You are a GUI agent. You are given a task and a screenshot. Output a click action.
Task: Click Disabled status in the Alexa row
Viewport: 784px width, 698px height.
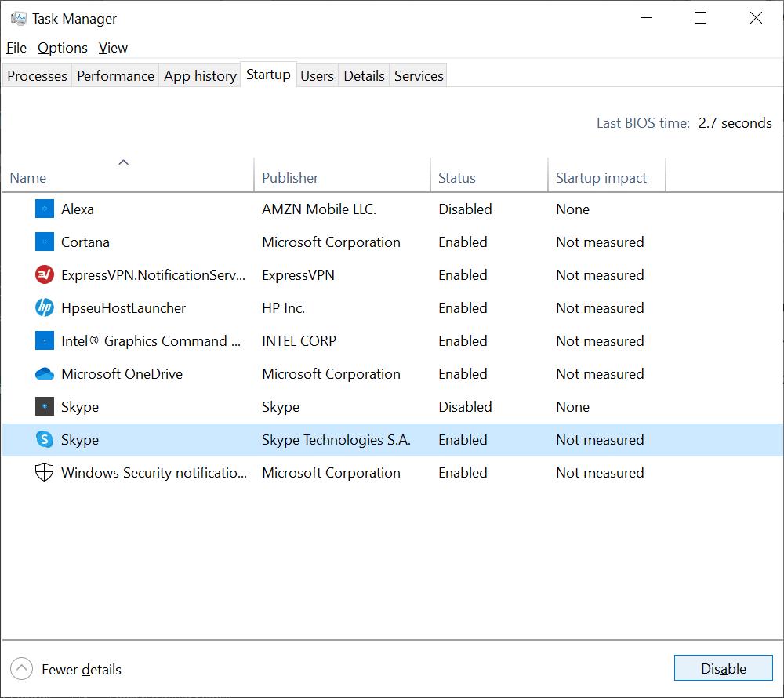tap(465, 209)
